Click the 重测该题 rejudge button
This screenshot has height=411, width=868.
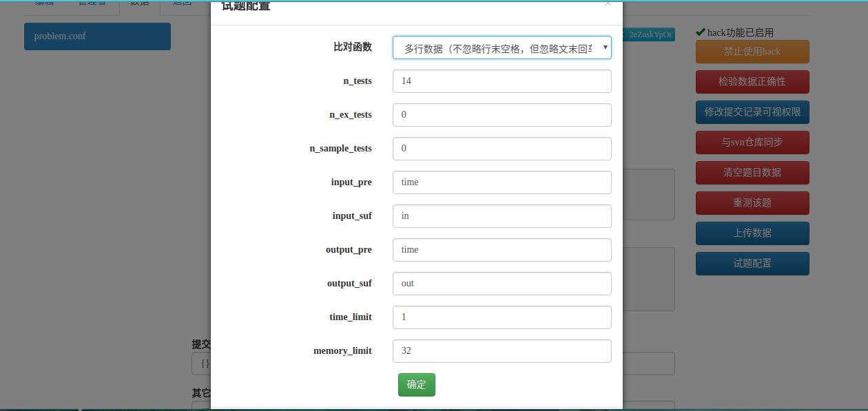click(x=752, y=203)
